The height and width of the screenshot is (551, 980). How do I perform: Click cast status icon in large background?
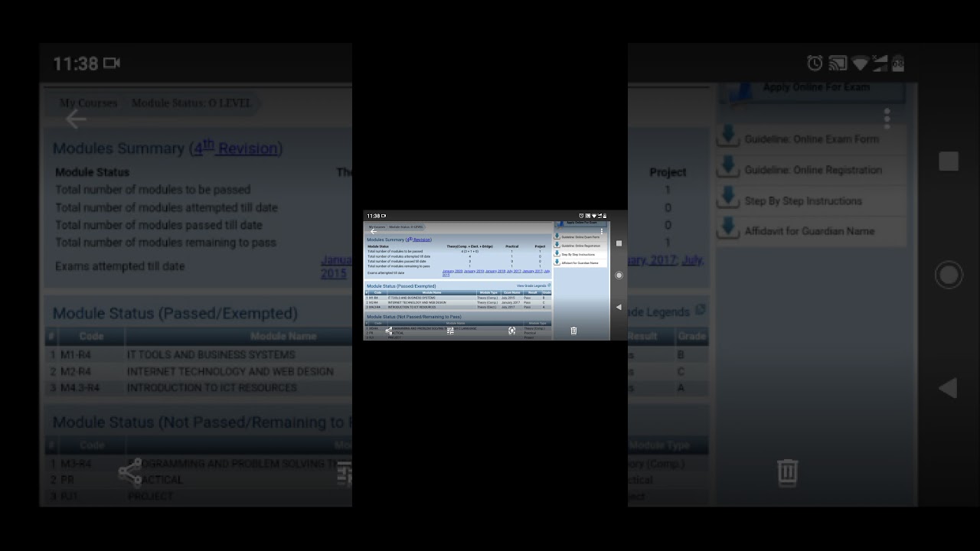[838, 64]
